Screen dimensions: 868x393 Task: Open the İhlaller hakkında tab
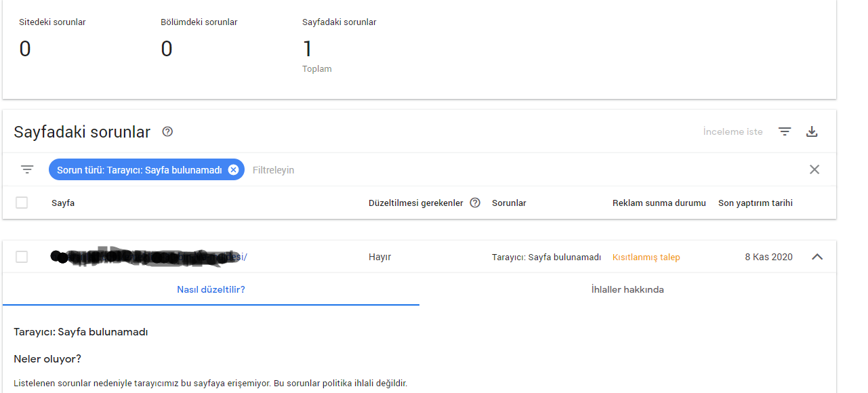pyautogui.click(x=627, y=289)
